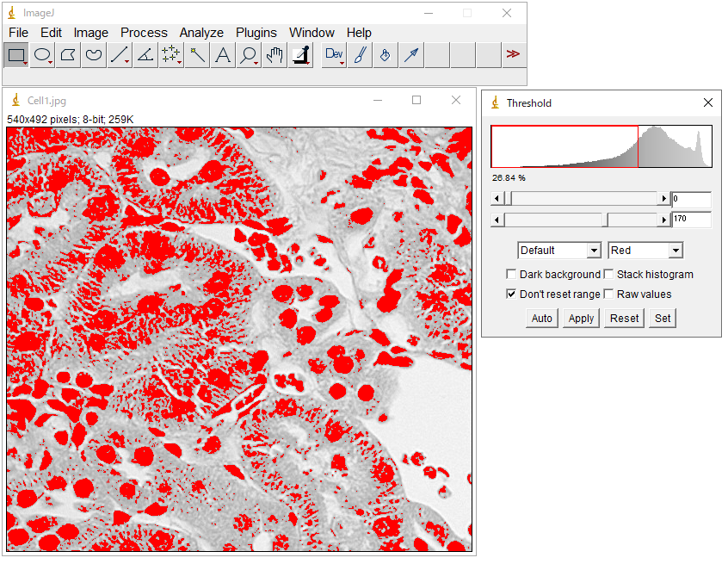Viewport: 728px width, 564px height.
Task: Pick the Freehand selection tool
Action: point(94,55)
